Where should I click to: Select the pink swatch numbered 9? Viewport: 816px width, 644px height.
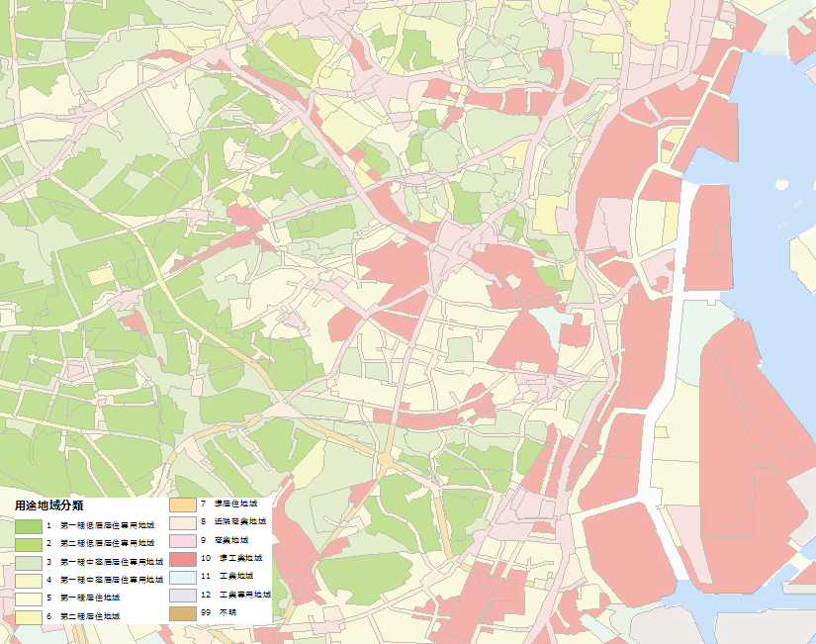[x=183, y=541]
